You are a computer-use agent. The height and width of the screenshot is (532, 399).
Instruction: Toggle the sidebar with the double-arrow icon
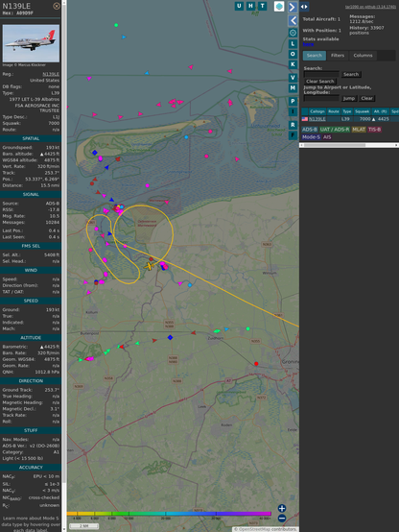click(304, 6)
